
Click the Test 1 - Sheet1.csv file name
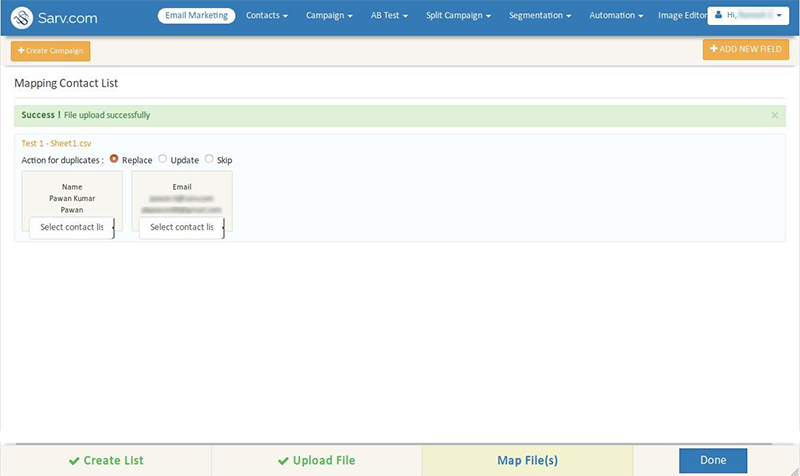pyautogui.click(x=56, y=143)
